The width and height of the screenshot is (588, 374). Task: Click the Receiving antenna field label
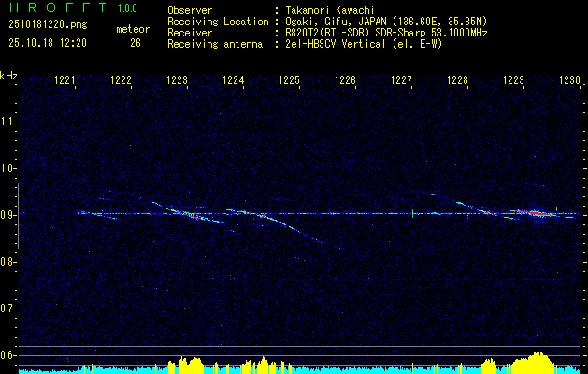pos(215,44)
